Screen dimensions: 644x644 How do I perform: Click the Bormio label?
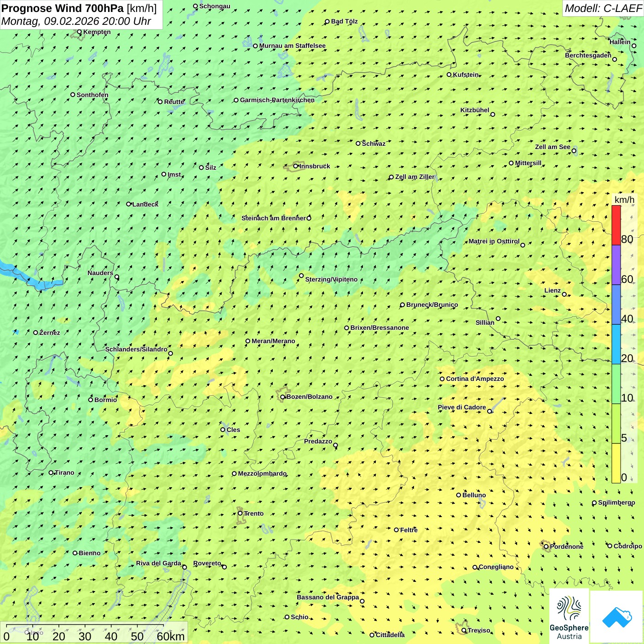pyautogui.click(x=106, y=400)
